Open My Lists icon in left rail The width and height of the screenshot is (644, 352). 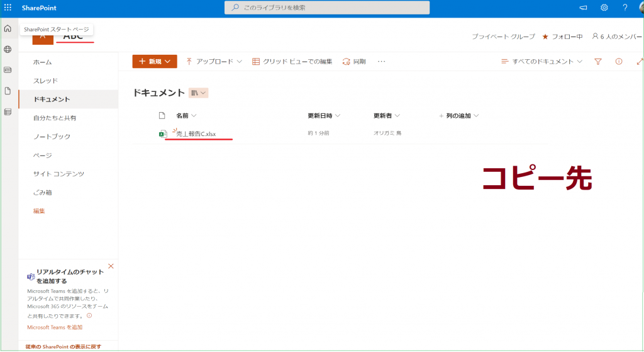tap(8, 112)
